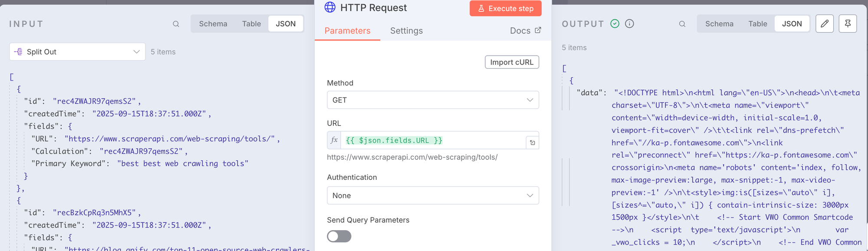
Task: Click the expression editor icon beside URL
Action: 533,142
